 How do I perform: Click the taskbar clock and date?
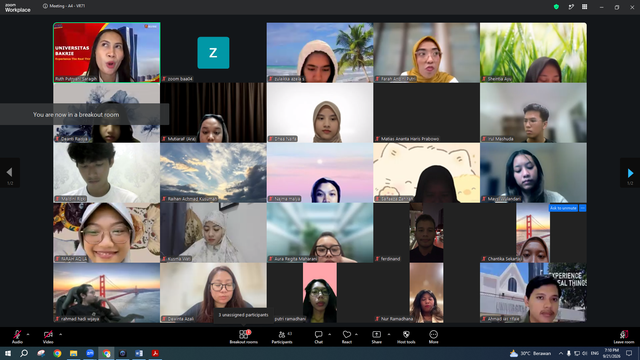tap(611, 353)
